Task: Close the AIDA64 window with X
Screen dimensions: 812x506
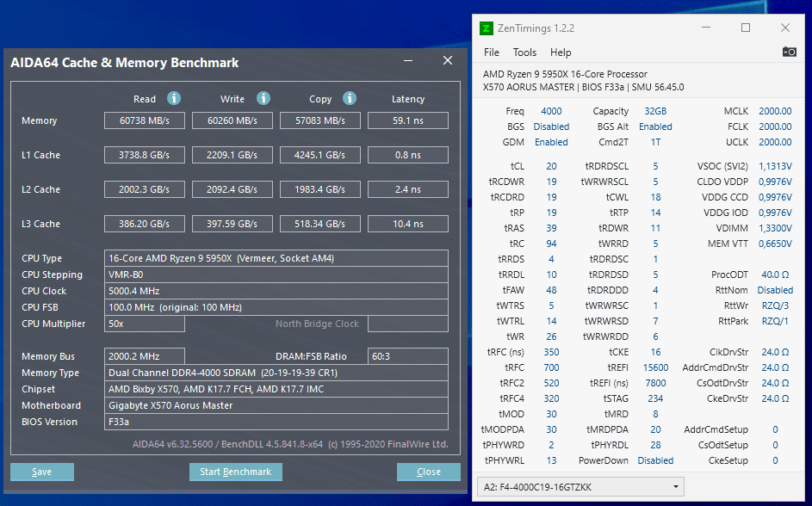Action: click(x=448, y=60)
